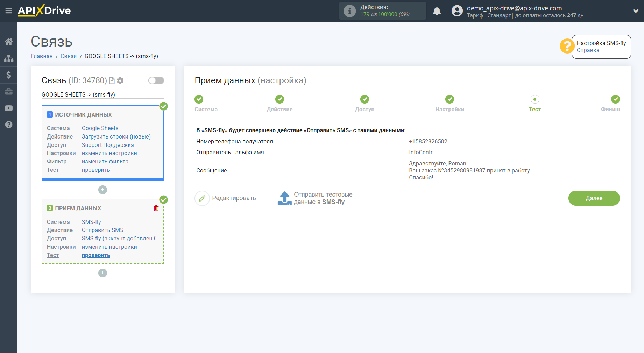The image size is (644, 353).
Task: Click green checkmark on receiving data block
Action: [164, 200]
